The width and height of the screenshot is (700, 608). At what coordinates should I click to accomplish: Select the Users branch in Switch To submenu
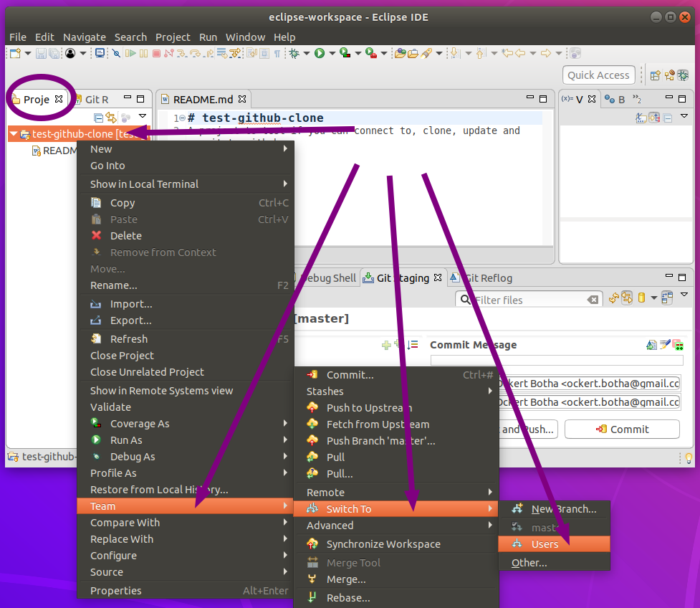pyautogui.click(x=554, y=544)
